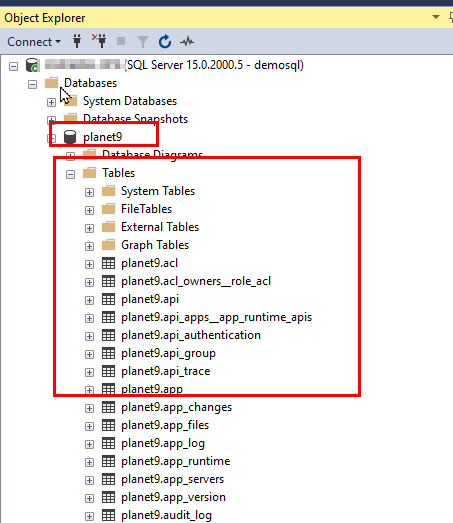Collapse the Databases folder node
This screenshot has height=523, width=453.
(32, 84)
